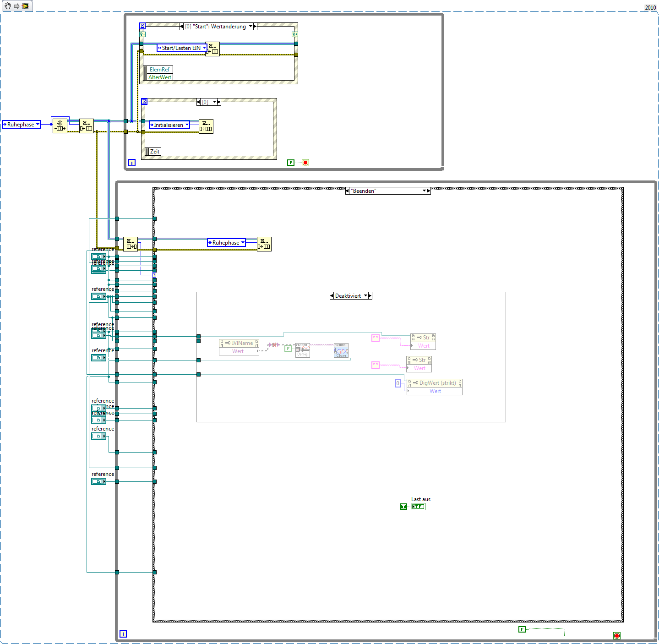659x644 pixels.
Task: Click the Last aus label
Action: click(x=421, y=499)
